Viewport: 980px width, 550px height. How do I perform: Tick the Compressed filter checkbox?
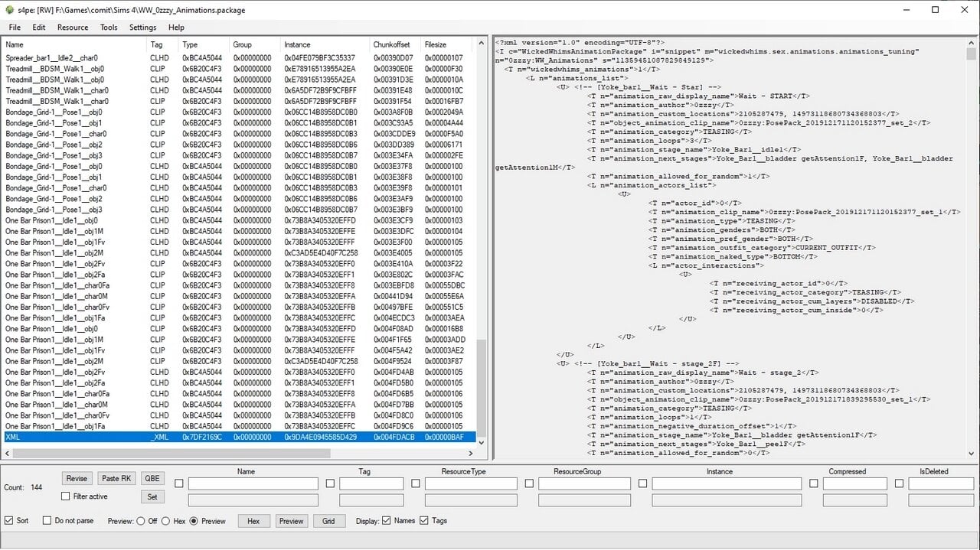coord(814,483)
